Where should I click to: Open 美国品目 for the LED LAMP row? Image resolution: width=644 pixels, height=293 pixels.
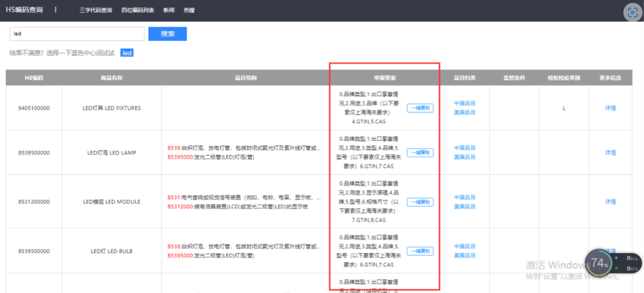(x=465, y=157)
